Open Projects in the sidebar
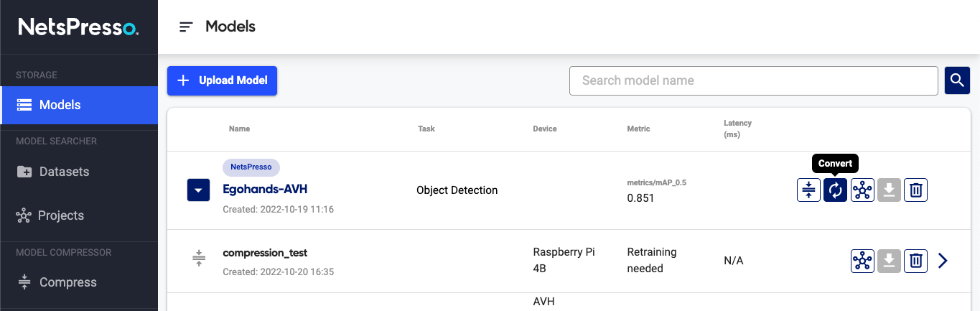 [x=61, y=215]
